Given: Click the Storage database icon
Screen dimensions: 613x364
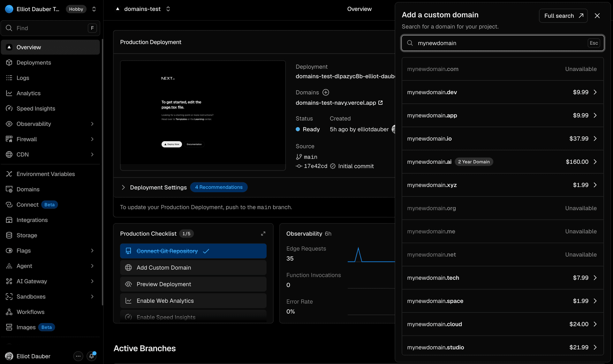Looking at the screenshot, I should 9,235.
